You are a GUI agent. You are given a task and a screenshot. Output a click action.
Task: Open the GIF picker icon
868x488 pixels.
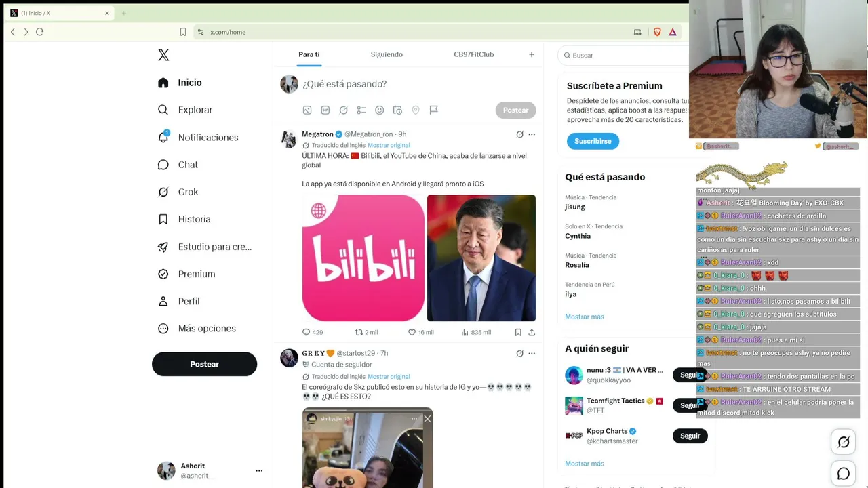pos(325,110)
